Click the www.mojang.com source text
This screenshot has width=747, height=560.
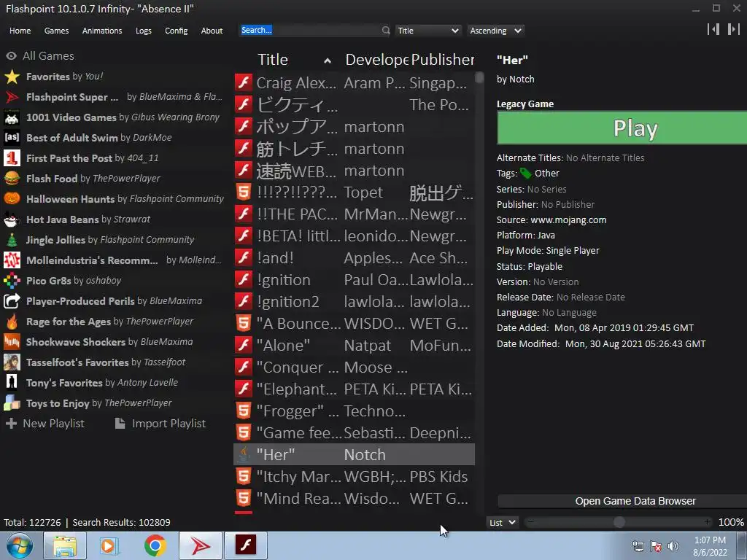tap(568, 220)
